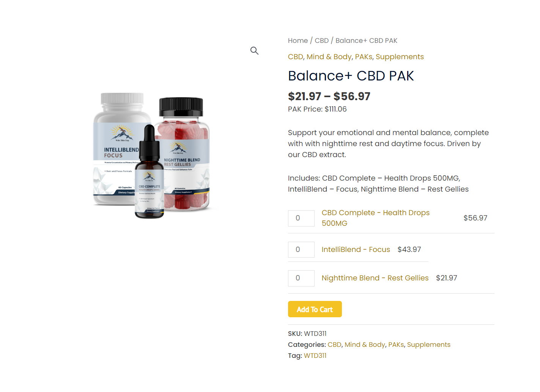Image resolution: width=540 pixels, height=392 pixels.
Task: Open the Home breadcrumb link
Action: tap(298, 41)
